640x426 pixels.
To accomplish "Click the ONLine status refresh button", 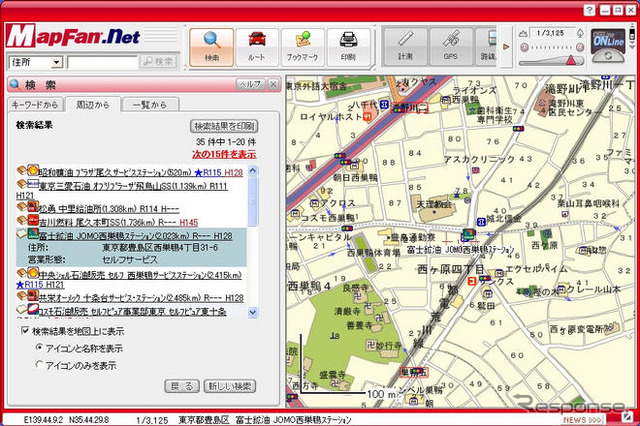I will (x=608, y=56).
